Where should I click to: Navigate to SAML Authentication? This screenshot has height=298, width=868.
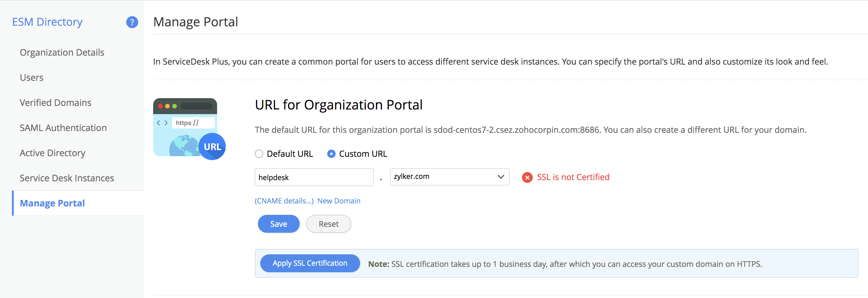(63, 128)
